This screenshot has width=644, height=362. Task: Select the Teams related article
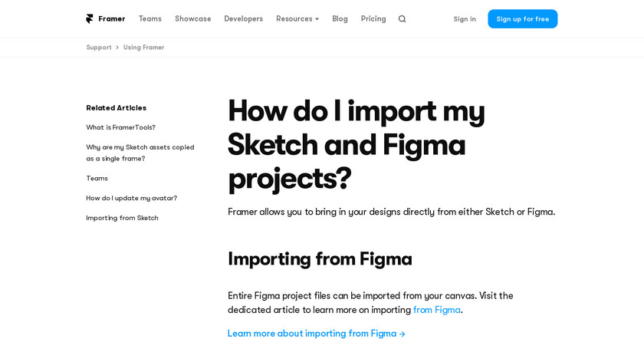click(97, 178)
